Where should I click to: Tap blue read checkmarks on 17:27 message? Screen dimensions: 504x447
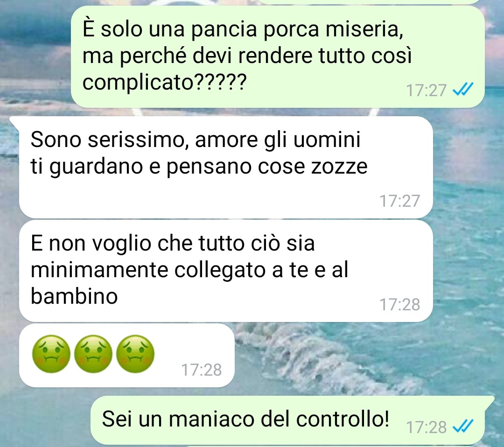click(463, 90)
